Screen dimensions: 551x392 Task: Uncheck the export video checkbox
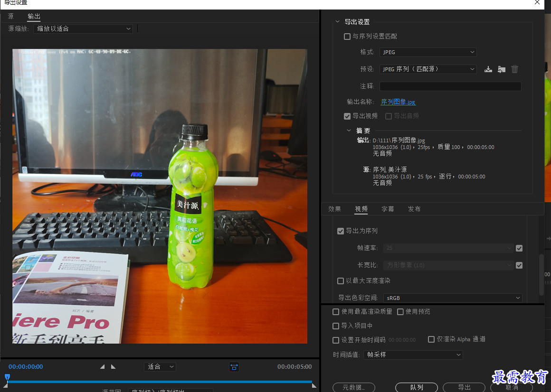click(347, 116)
